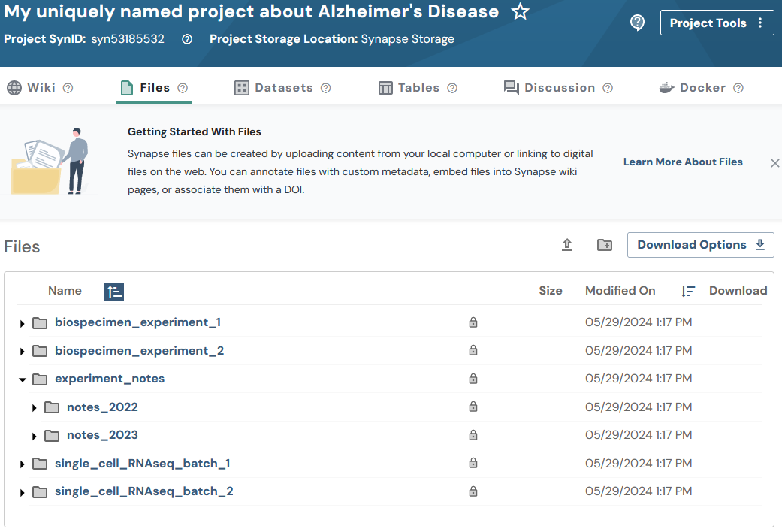Click the add new folder icon
782x532 pixels.
[605, 245]
